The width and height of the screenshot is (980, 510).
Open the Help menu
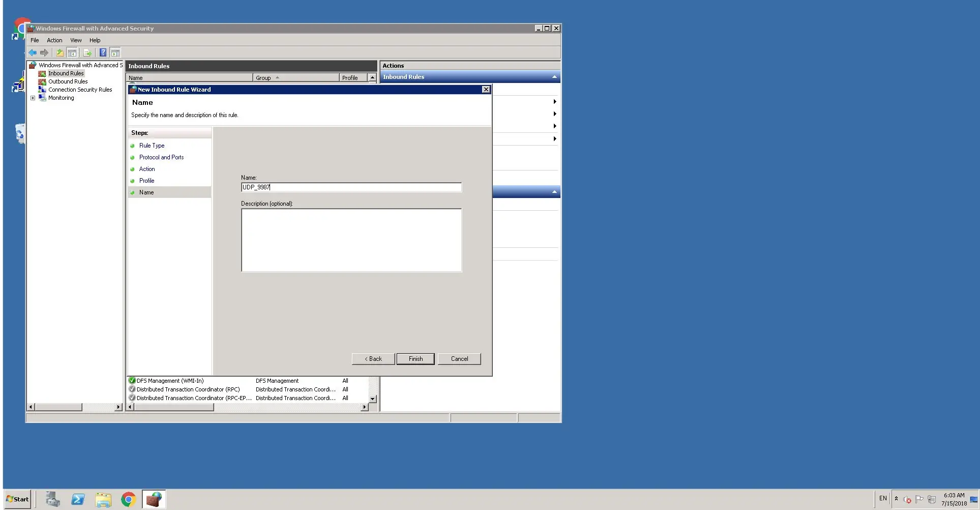[x=95, y=40]
